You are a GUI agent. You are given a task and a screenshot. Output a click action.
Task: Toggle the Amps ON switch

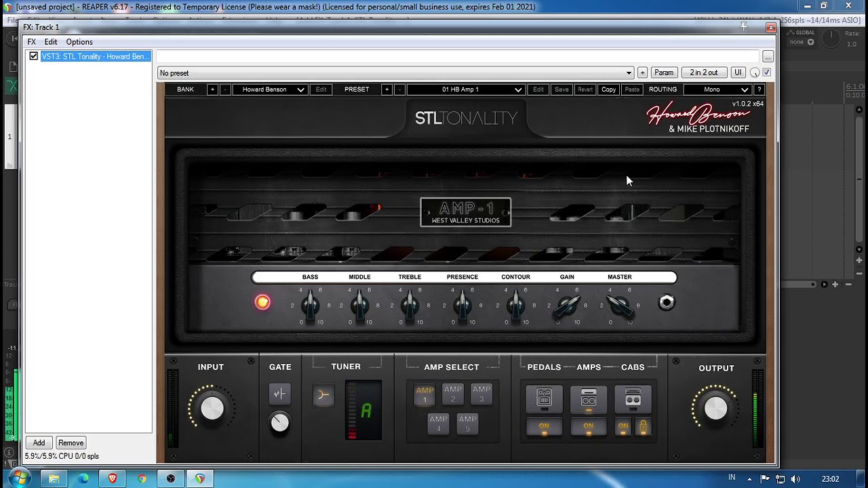point(588,426)
